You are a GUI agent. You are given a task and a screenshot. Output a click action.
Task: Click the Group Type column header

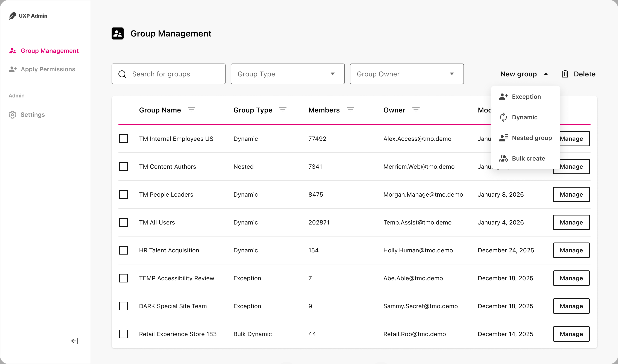coord(253,110)
